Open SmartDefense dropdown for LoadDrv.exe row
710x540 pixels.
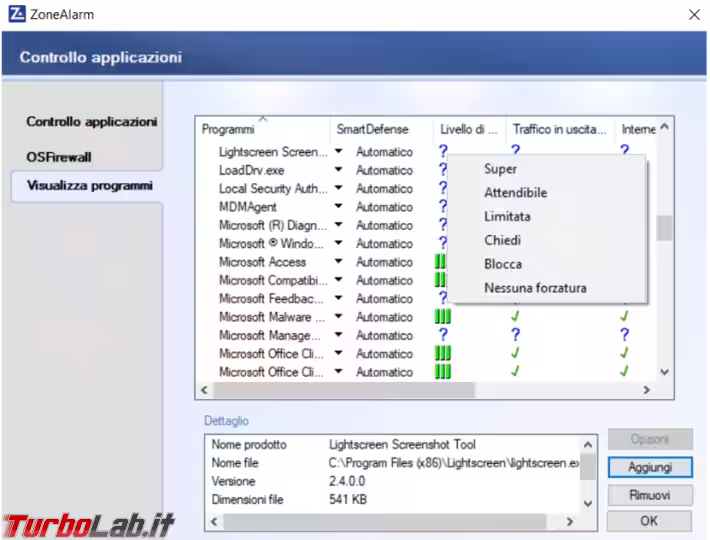[338, 170]
